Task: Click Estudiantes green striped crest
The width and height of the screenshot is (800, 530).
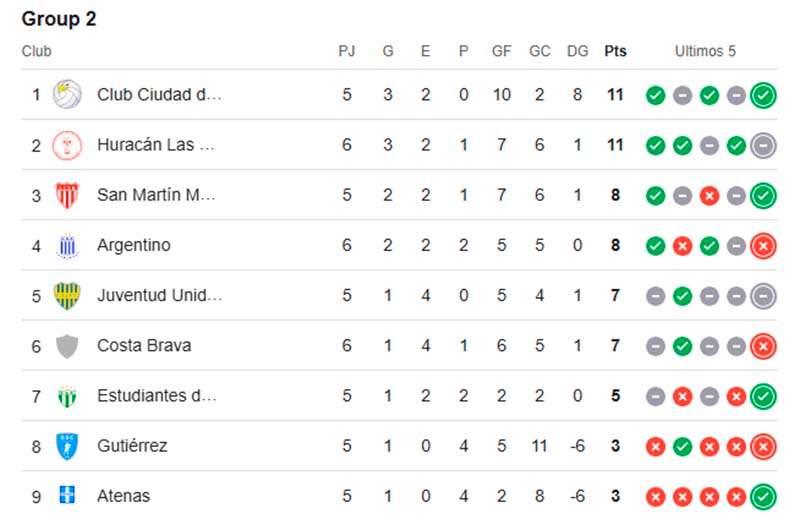Action: click(x=67, y=396)
